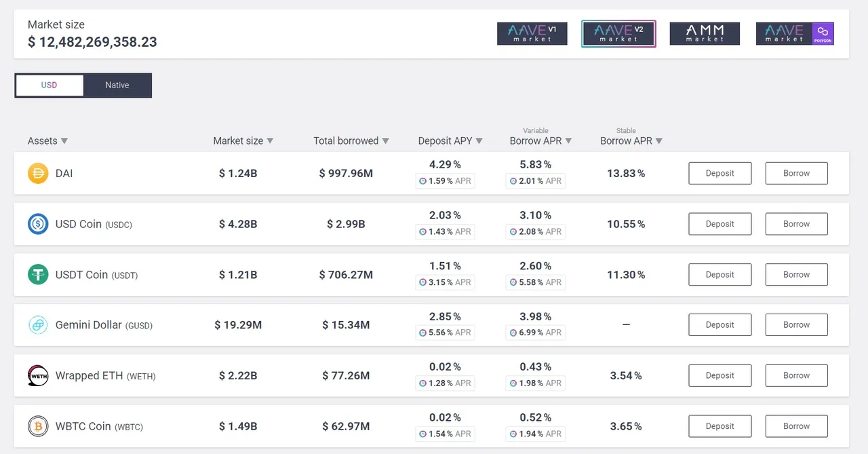Switch currency display to USD
Viewport: 868px width, 454px height.
[x=49, y=86]
